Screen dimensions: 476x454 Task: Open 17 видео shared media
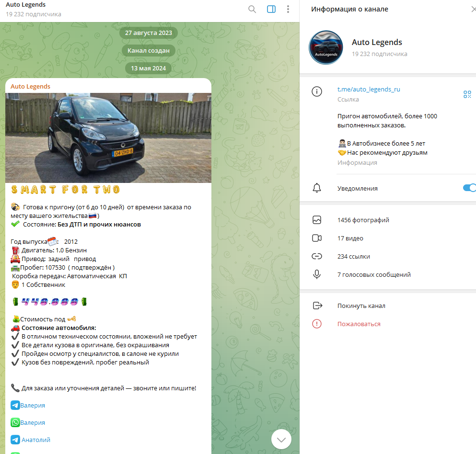click(x=350, y=238)
